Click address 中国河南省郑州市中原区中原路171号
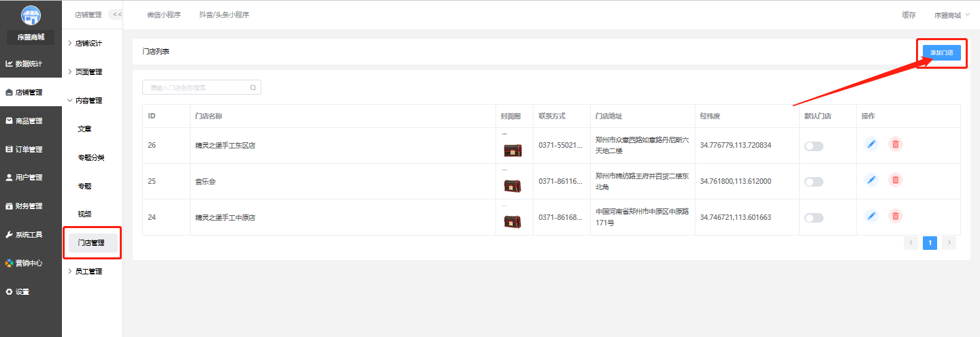This screenshot has height=337, width=980. pos(642,217)
